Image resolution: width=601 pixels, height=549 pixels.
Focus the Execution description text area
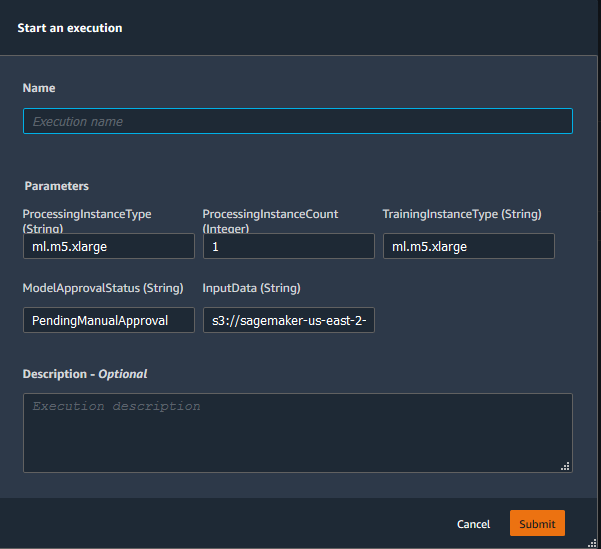(x=297, y=432)
